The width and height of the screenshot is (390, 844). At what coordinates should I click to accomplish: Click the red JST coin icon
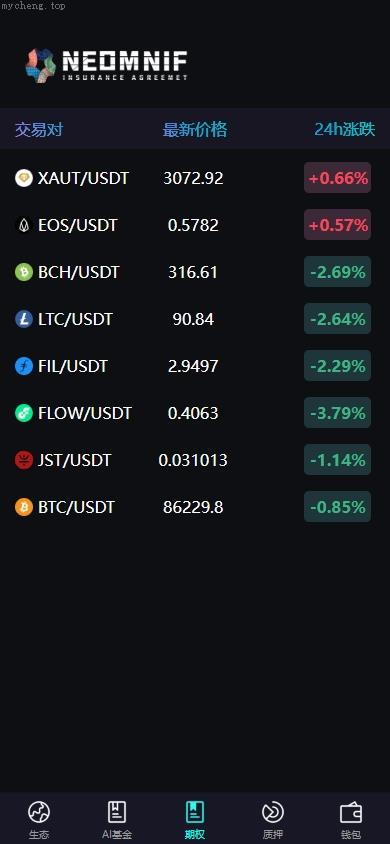[24, 460]
